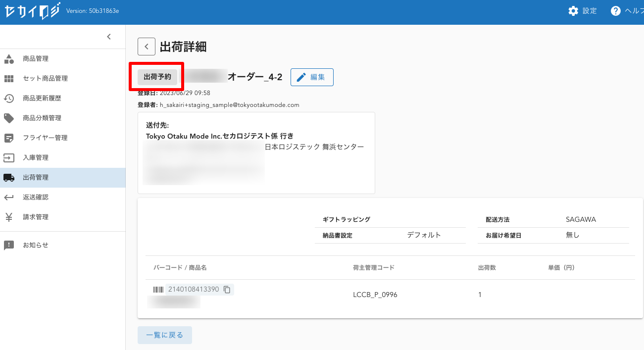Image resolution: width=644 pixels, height=350 pixels.
Task: Open お知らせ in the sidebar
Action: tap(36, 245)
